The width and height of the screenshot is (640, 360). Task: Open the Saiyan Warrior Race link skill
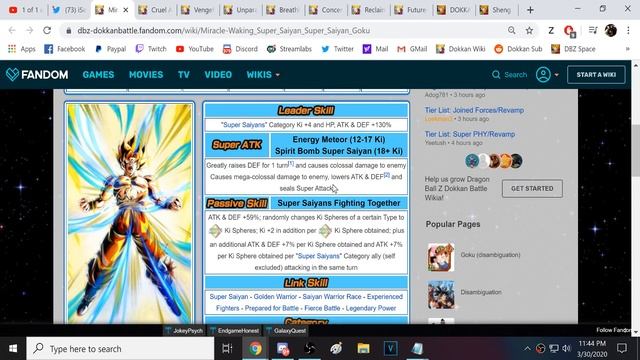[x=332, y=297]
